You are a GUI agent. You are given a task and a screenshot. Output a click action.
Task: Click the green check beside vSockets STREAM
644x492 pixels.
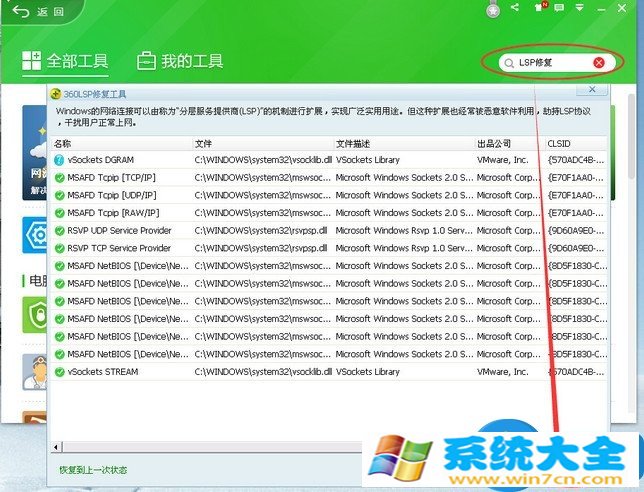coord(60,372)
